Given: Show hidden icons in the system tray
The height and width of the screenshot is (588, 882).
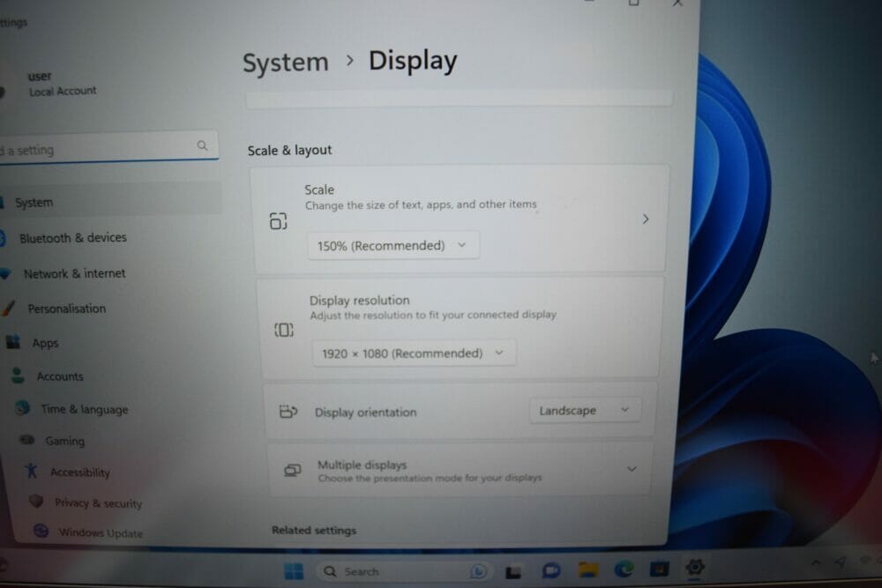Looking at the screenshot, I should [x=815, y=562].
